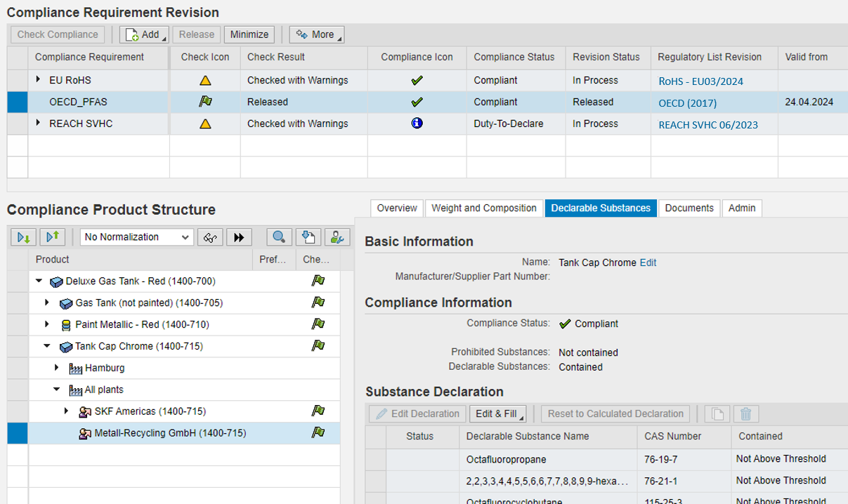Click the Edit Declaration button
The width and height of the screenshot is (848, 504).
point(417,413)
